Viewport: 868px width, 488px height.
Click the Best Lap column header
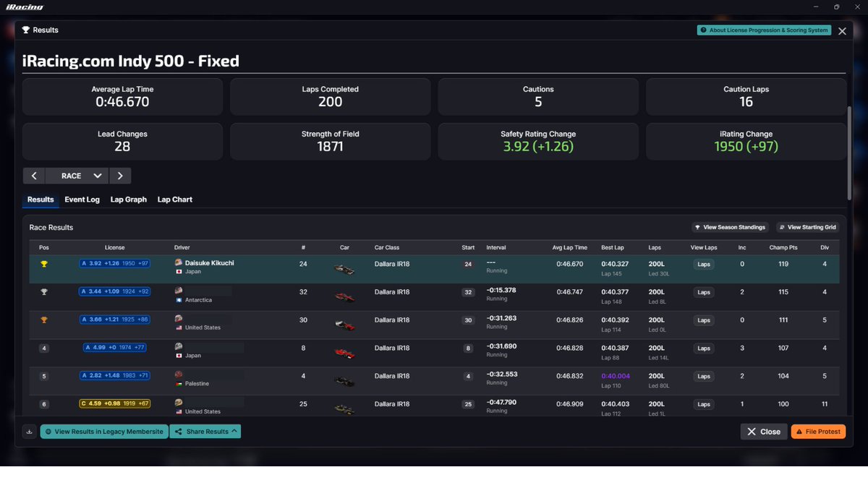pos(611,247)
